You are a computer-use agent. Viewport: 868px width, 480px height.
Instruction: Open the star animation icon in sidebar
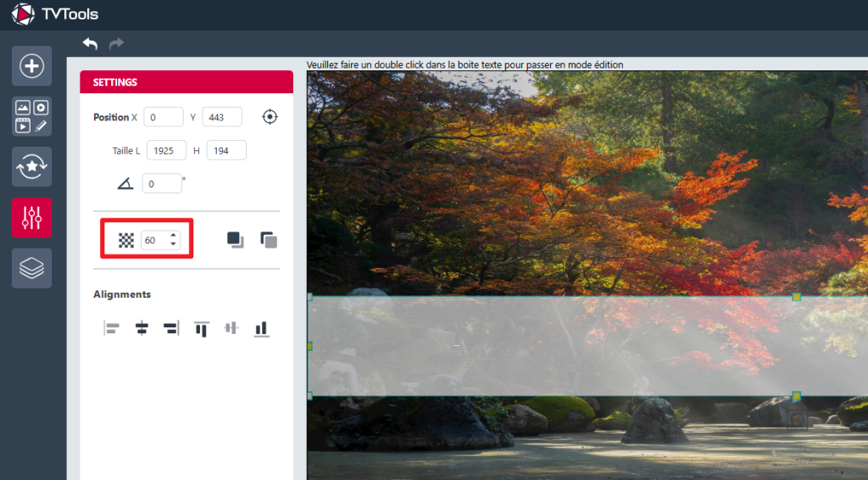pyautogui.click(x=31, y=167)
